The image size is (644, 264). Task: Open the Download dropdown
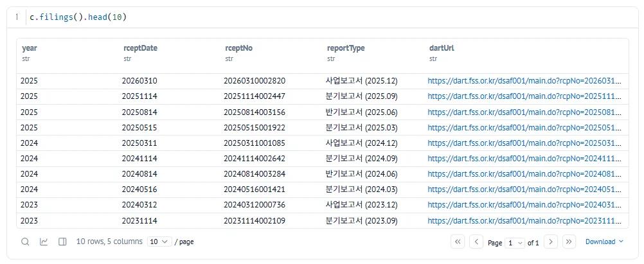[x=604, y=242]
